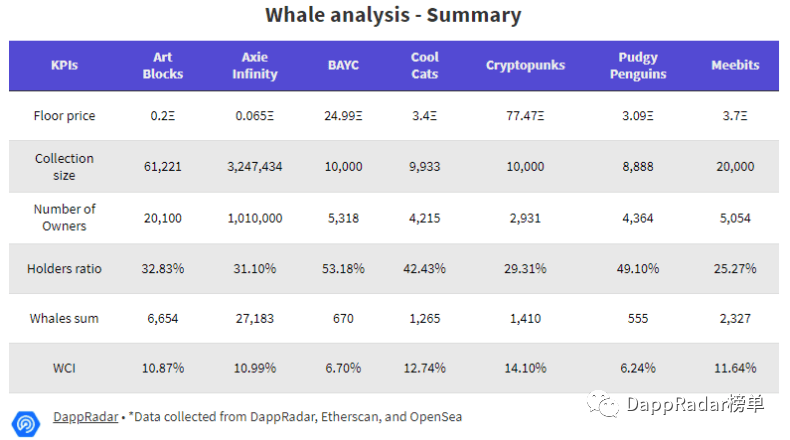Image resolution: width=790 pixels, height=440 pixels.
Task: Select the Collection size row label
Action: coord(64,167)
